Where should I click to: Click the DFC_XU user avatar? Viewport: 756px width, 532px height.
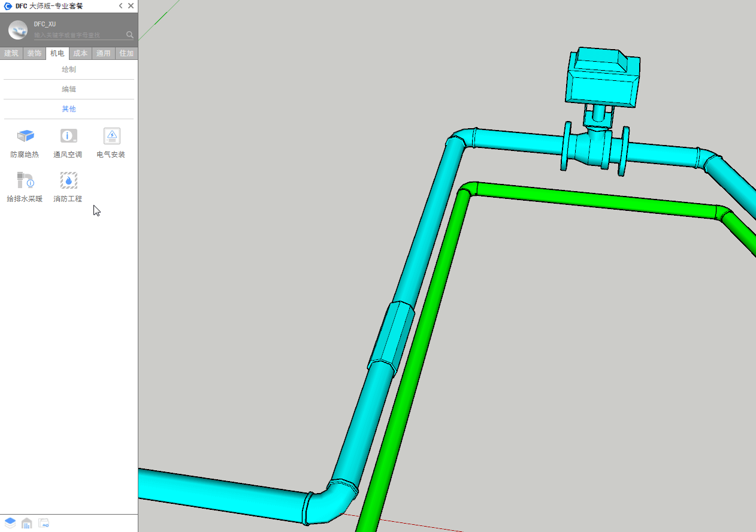coord(18,29)
